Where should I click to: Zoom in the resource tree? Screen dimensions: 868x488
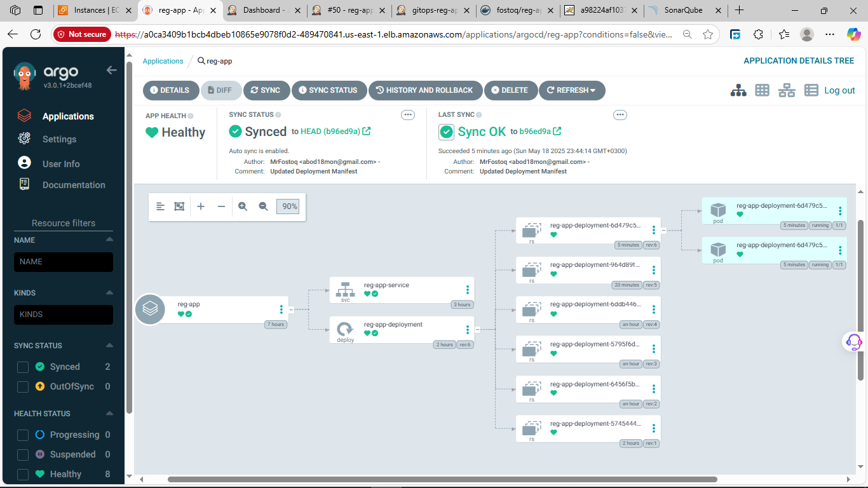click(243, 207)
